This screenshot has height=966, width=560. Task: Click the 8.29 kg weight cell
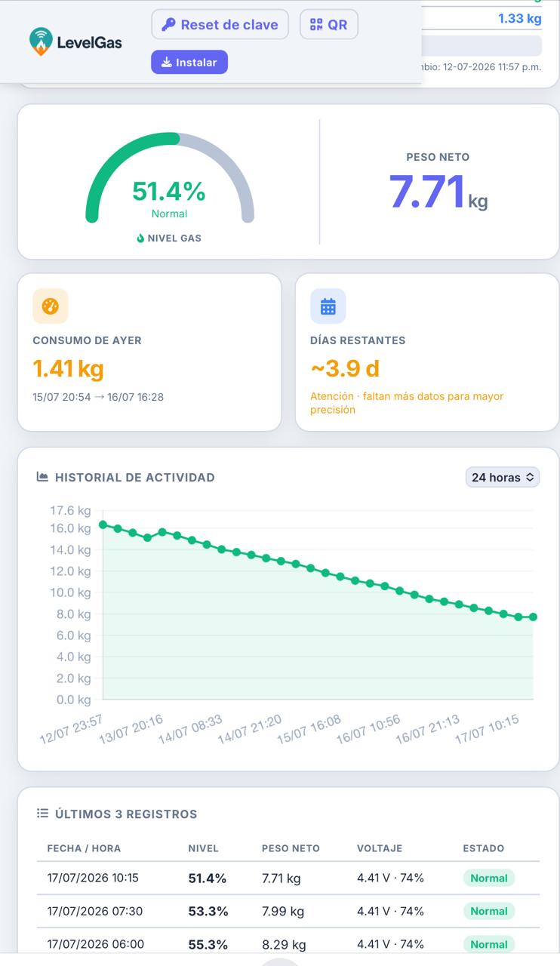[284, 945]
